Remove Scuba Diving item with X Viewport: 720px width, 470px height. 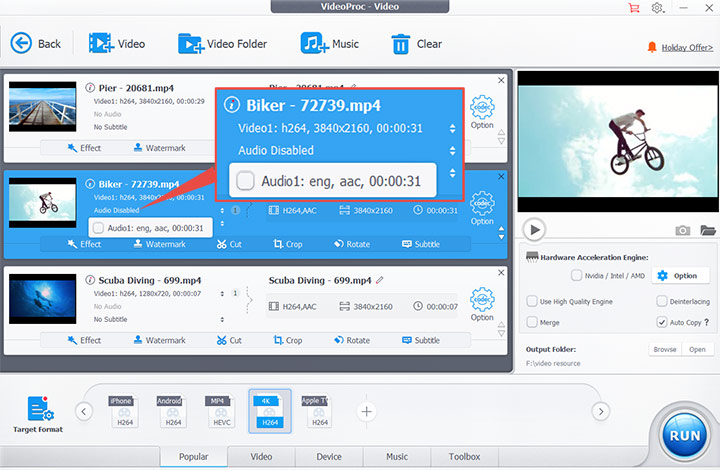tap(501, 273)
